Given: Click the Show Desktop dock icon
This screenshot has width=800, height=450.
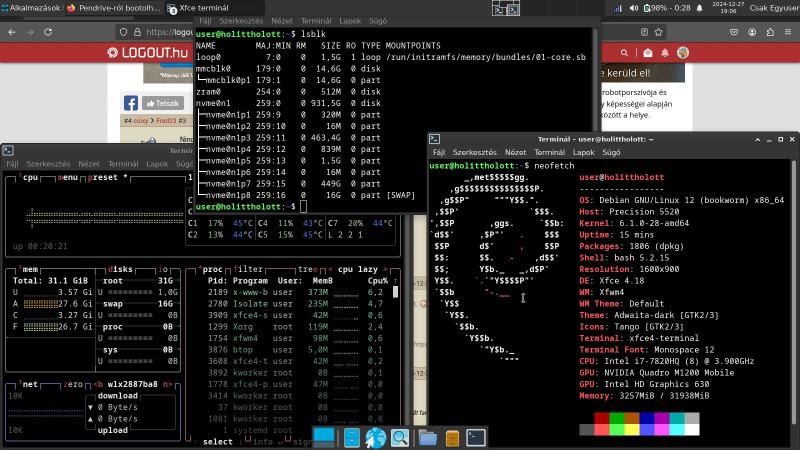Looking at the screenshot, I should pyautogui.click(x=324, y=437).
